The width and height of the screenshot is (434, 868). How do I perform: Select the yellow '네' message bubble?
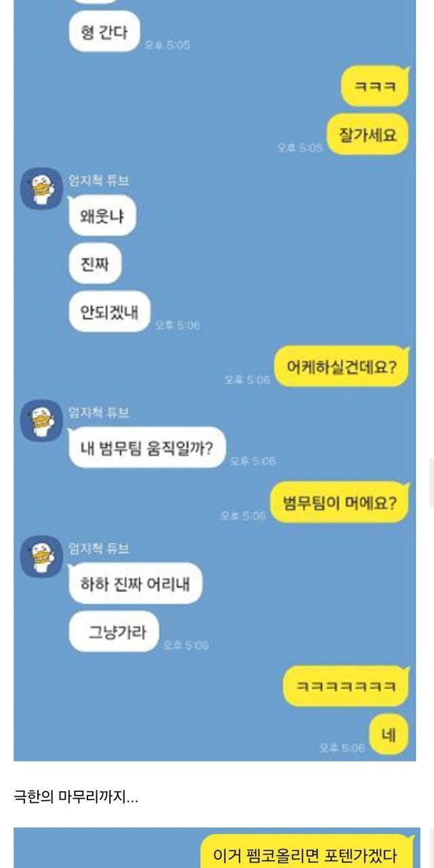[389, 734]
